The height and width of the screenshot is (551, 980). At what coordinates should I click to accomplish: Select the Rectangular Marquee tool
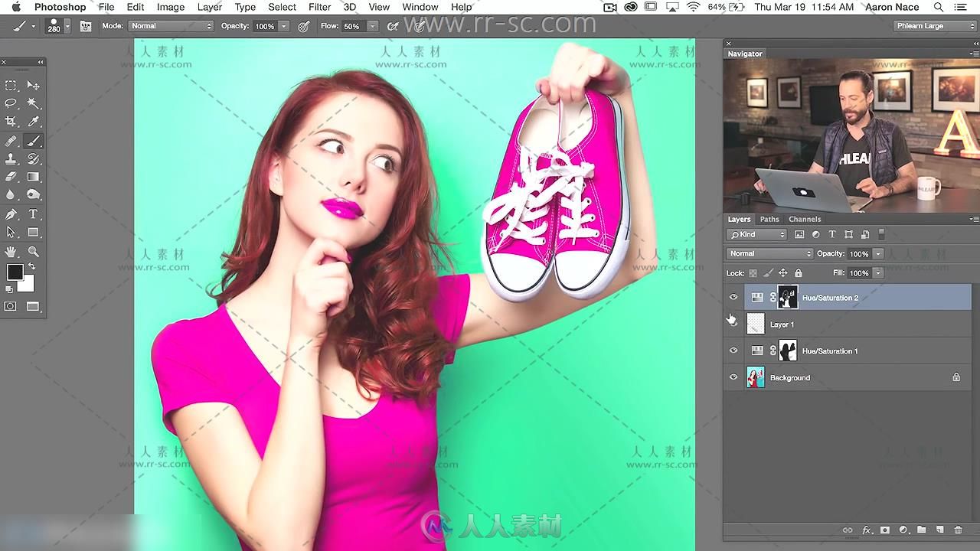[11, 86]
